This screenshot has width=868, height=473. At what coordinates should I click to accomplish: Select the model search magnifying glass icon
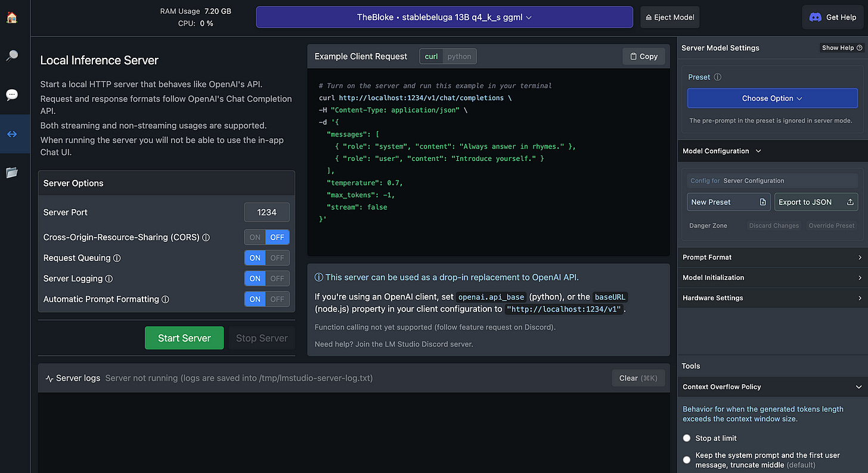point(13,55)
